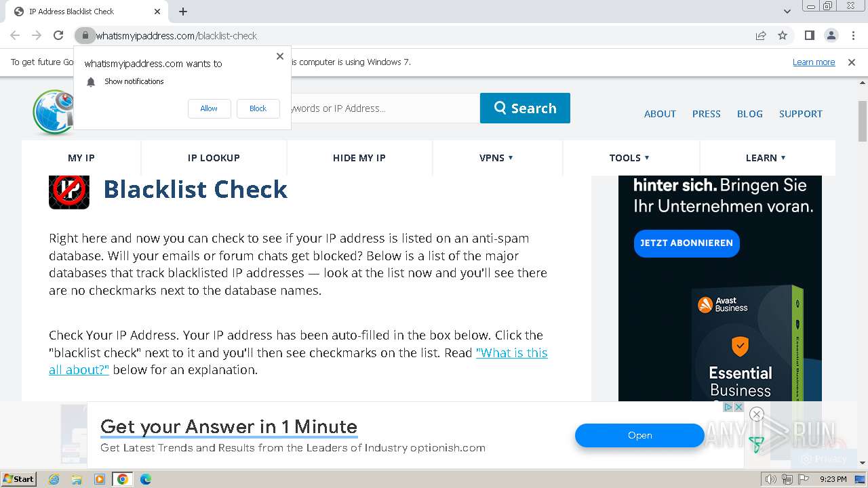Open Windows Media Player from taskbar
The width and height of the screenshot is (868, 488).
[100, 479]
